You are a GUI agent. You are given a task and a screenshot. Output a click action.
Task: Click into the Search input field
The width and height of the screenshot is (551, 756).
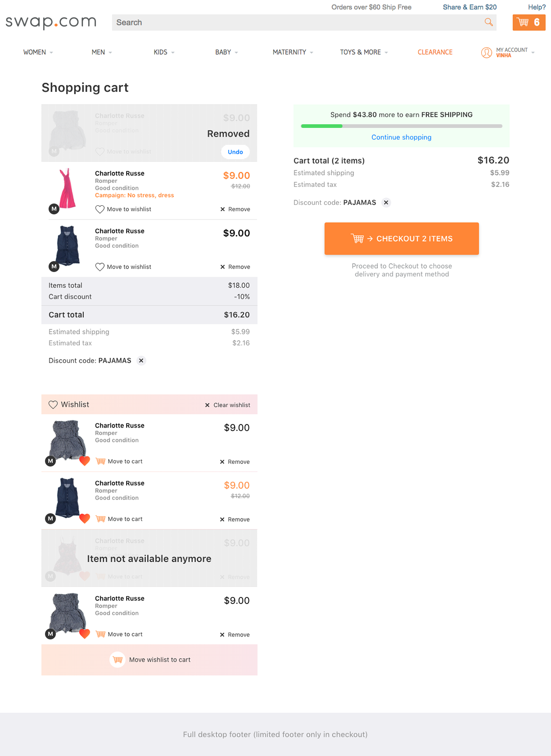(298, 23)
